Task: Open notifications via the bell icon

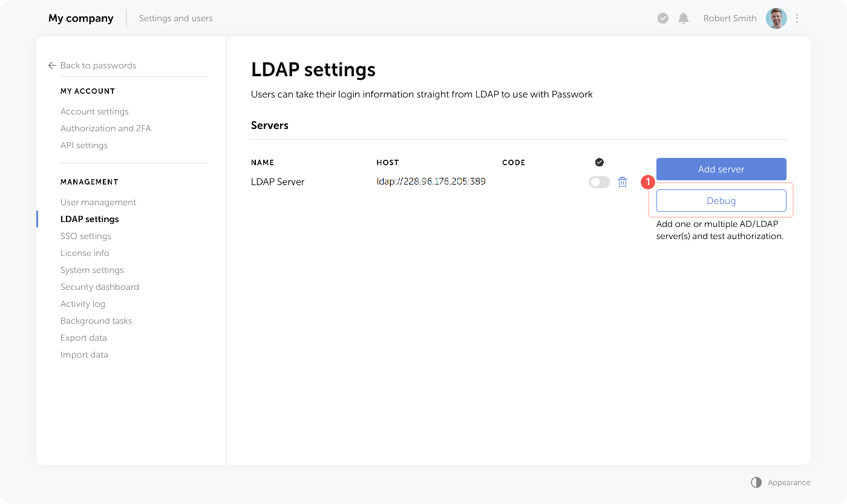Action: pos(684,18)
